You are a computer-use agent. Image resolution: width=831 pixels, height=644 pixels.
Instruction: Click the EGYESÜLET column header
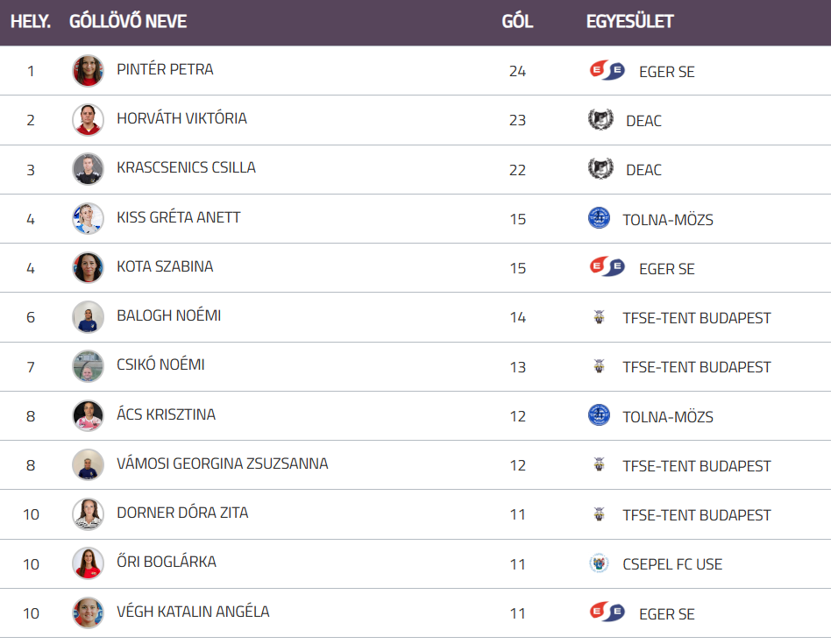[x=629, y=22]
